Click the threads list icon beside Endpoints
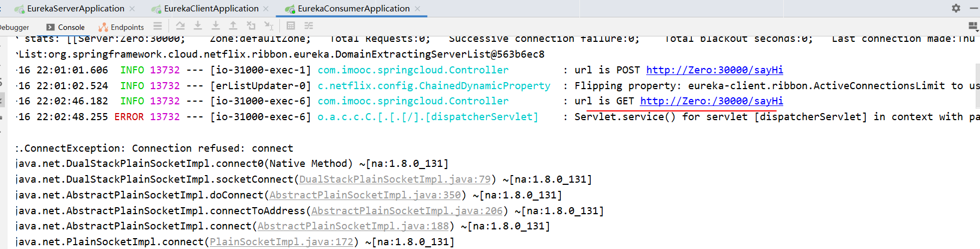The width and height of the screenshot is (980, 249). pyautogui.click(x=158, y=26)
